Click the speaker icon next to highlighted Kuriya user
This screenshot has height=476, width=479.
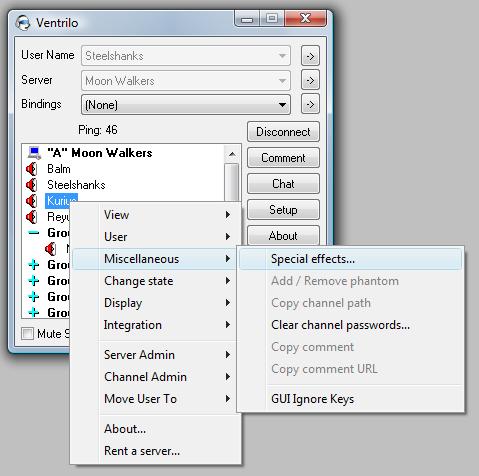[32, 201]
